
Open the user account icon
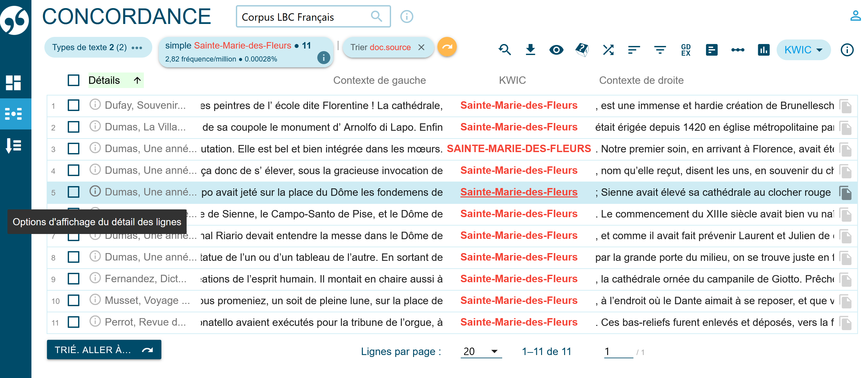pos(856,16)
